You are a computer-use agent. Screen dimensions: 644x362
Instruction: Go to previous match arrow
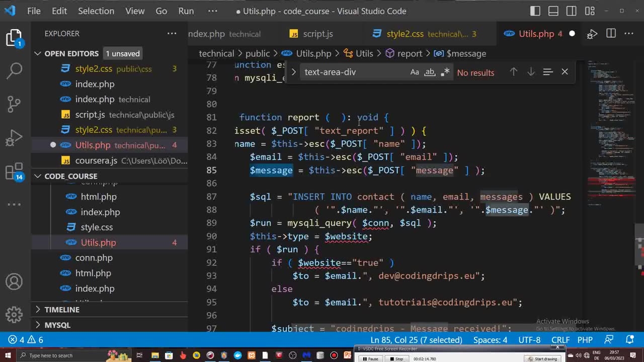tap(513, 72)
